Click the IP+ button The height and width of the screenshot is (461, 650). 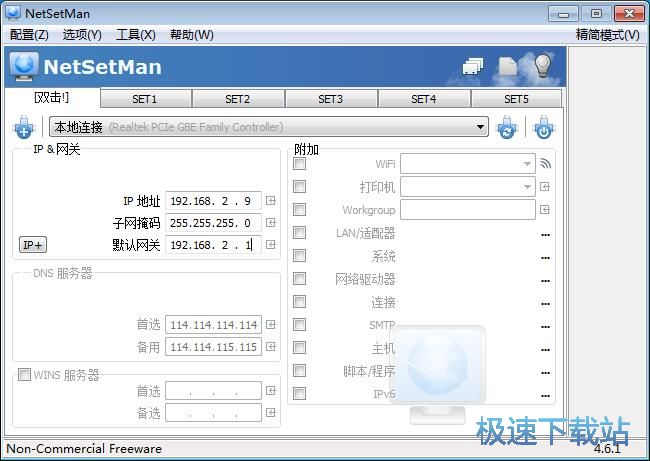(33, 245)
